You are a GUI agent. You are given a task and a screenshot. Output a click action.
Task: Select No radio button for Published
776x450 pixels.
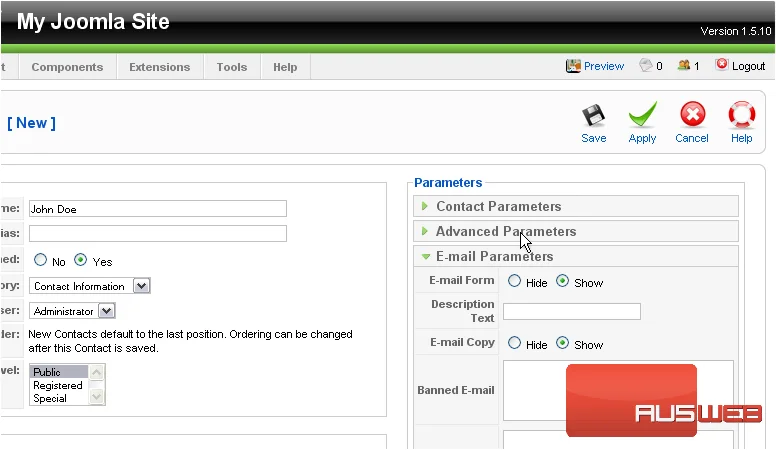[x=40, y=260]
